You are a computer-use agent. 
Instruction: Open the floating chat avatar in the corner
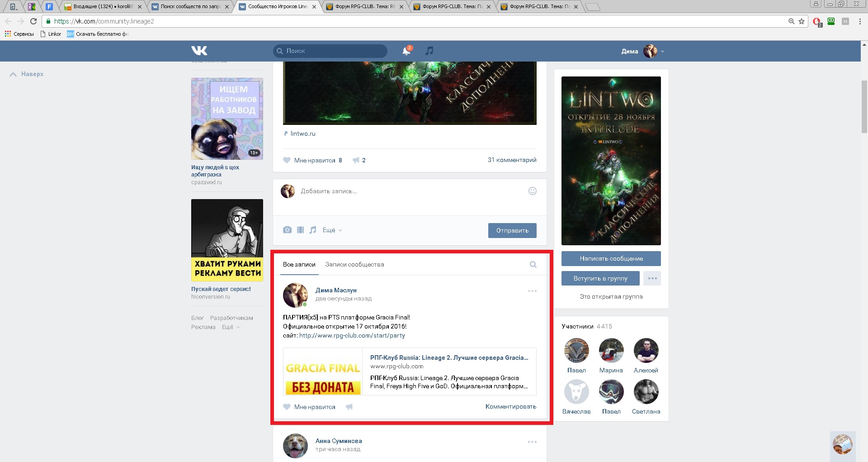pyautogui.click(x=843, y=444)
